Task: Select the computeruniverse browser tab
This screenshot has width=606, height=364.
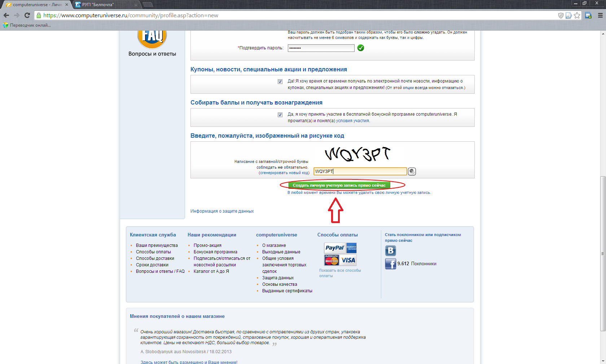Action: click(36, 5)
